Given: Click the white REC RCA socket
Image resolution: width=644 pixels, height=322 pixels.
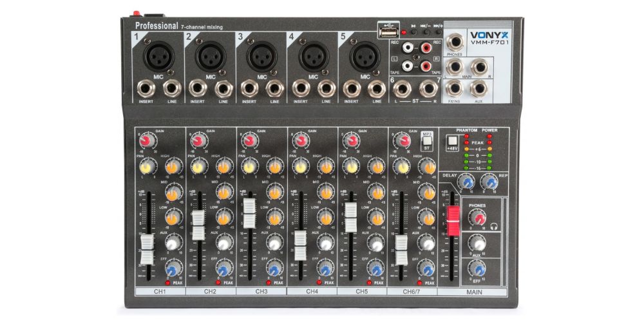Looking at the screenshot, I should coord(407,48).
